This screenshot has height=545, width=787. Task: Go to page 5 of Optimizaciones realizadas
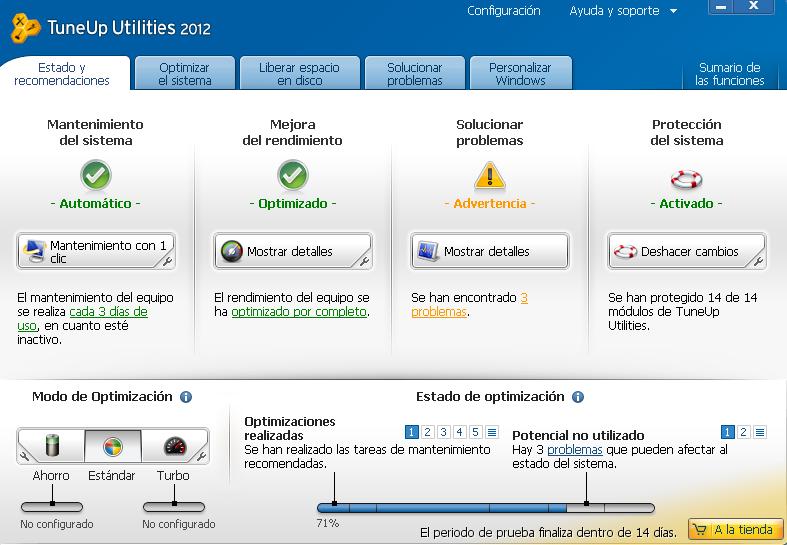pyautogui.click(x=475, y=432)
